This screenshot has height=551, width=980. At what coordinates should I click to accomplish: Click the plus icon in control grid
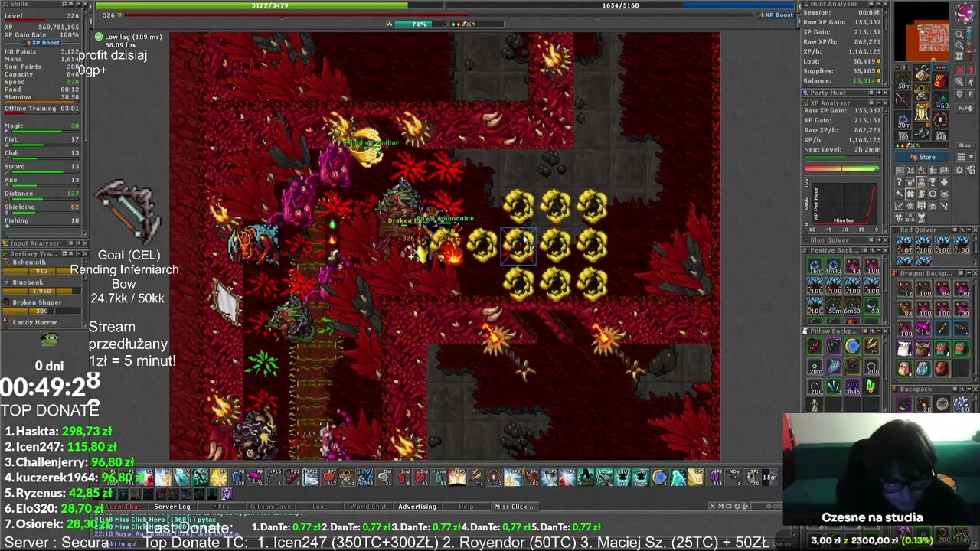coord(944,181)
